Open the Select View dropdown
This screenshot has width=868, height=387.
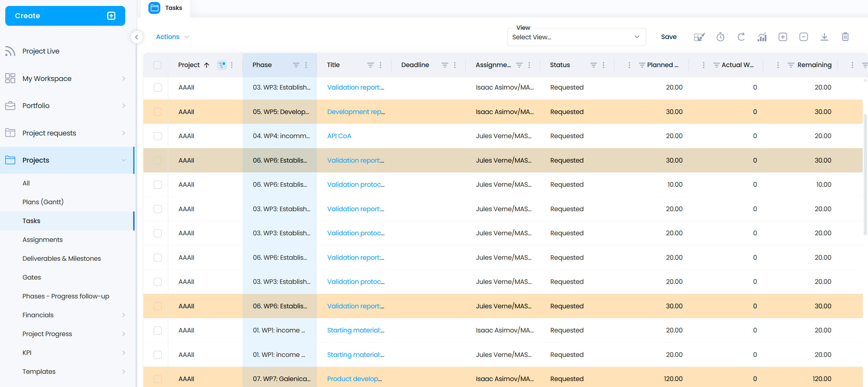(576, 37)
